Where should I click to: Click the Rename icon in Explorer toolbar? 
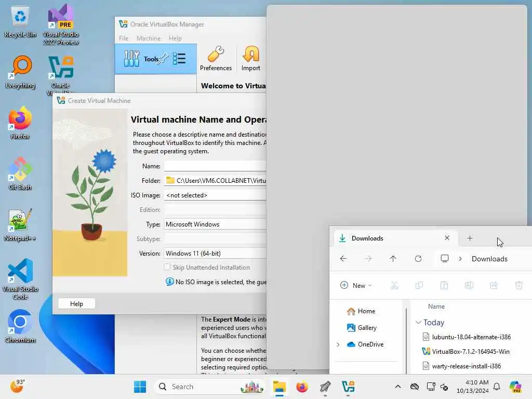coord(469,285)
